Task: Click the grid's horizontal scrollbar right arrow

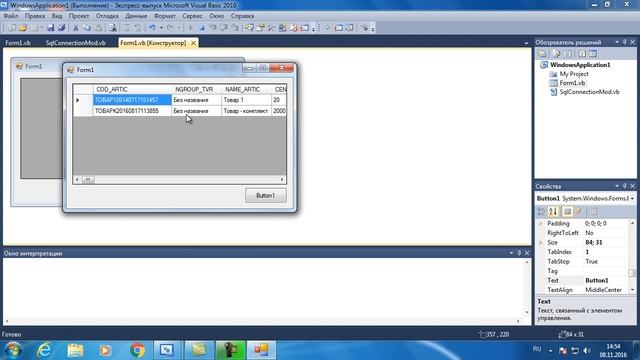Action: pyautogui.click(x=282, y=180)
